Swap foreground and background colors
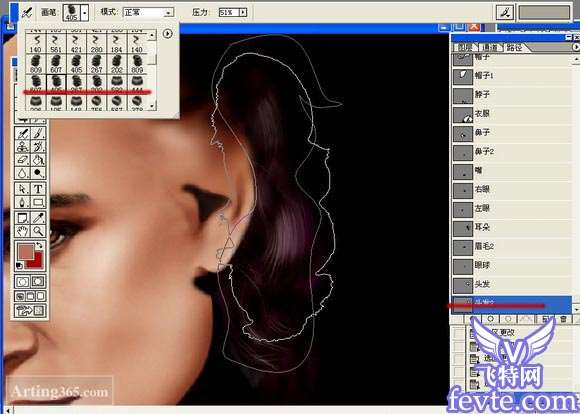This screenshot has height=414, width=580. point(39,245)
